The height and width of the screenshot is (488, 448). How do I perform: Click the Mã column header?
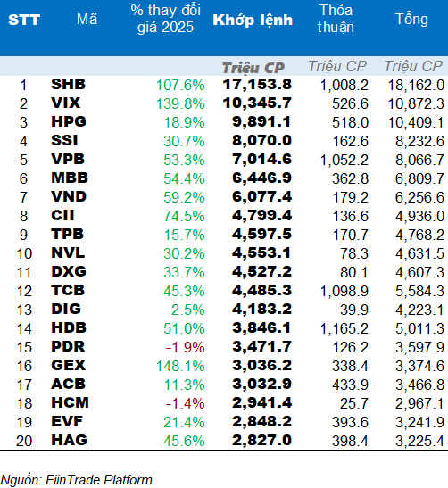[x=87, y=20]
